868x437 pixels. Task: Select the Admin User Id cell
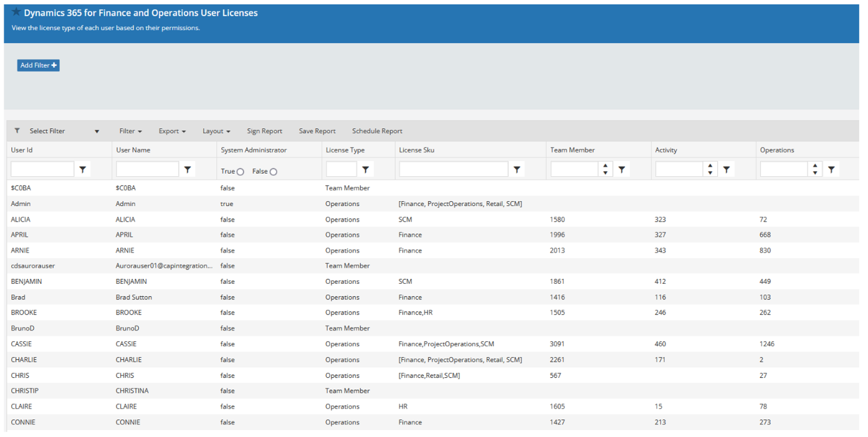tap(21, 204)
